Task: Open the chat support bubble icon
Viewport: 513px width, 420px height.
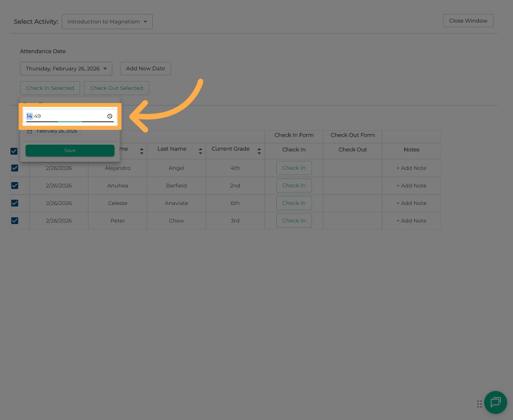Action: [496, 402]
